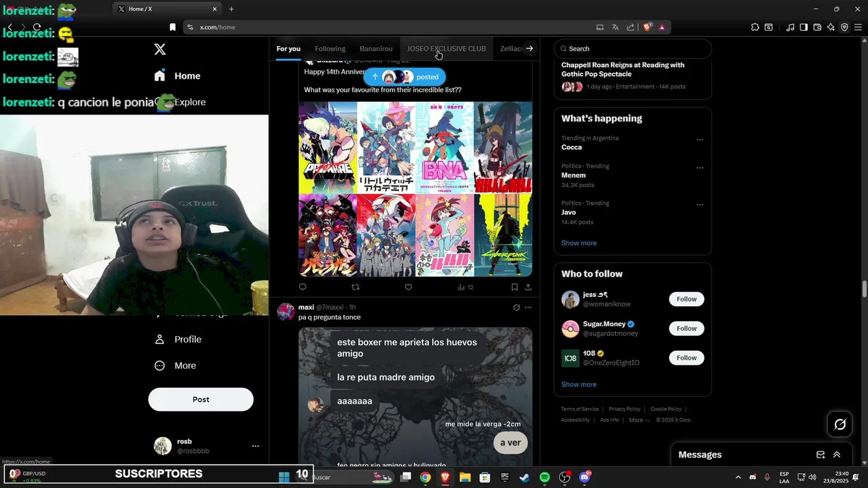Image resolution: width=868 pixels, height=488 pixels.
Task: Click the bookmark icon beside address bar
Action: (x=172, y=27)
